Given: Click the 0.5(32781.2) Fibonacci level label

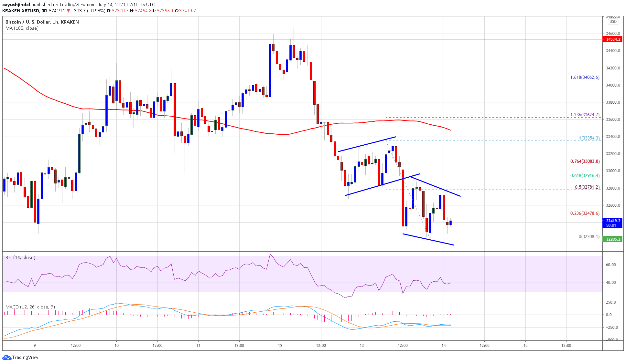Looking at the screenshot, I should pyautogui.click(x=587, y=187).
